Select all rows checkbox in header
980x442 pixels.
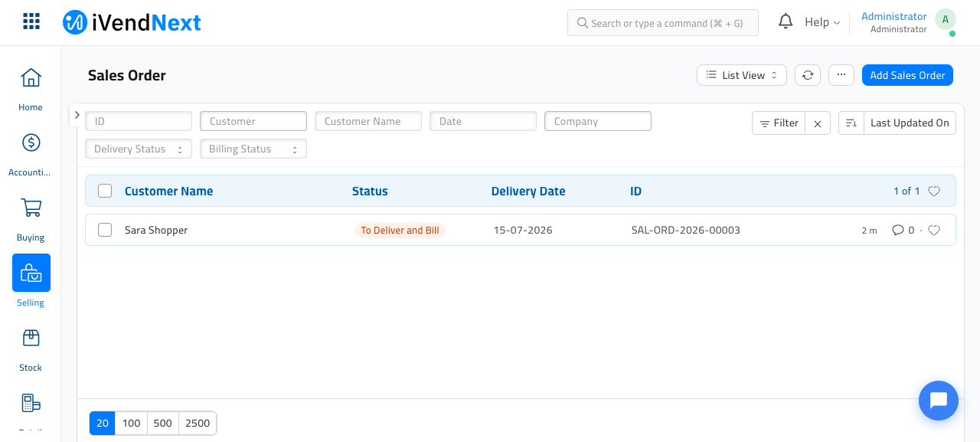click(105, 191)
